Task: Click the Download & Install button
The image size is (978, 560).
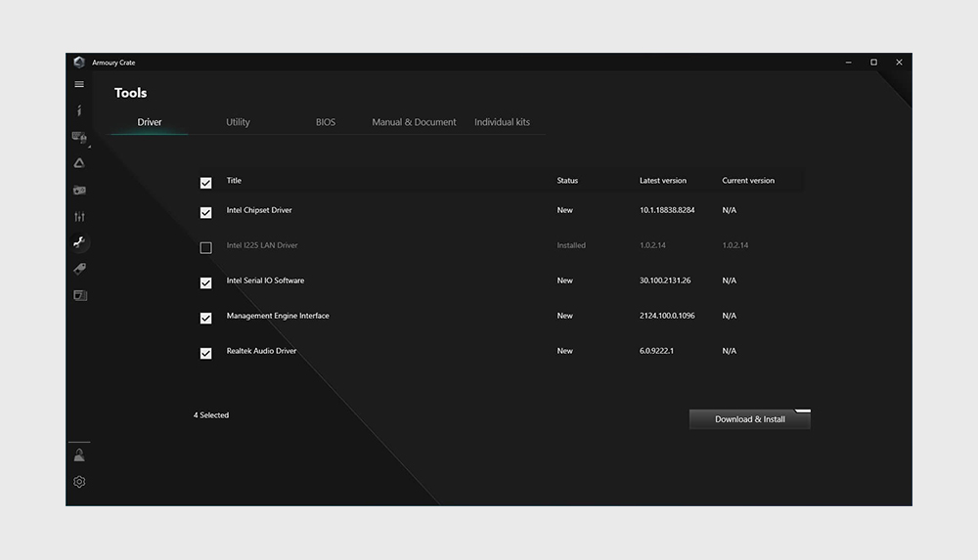Action: 750,419
